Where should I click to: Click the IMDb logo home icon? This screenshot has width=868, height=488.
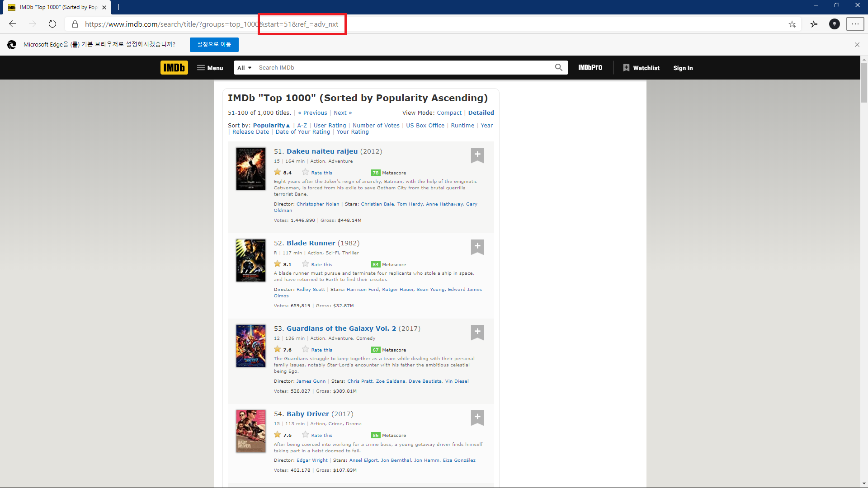pos(174,68)
